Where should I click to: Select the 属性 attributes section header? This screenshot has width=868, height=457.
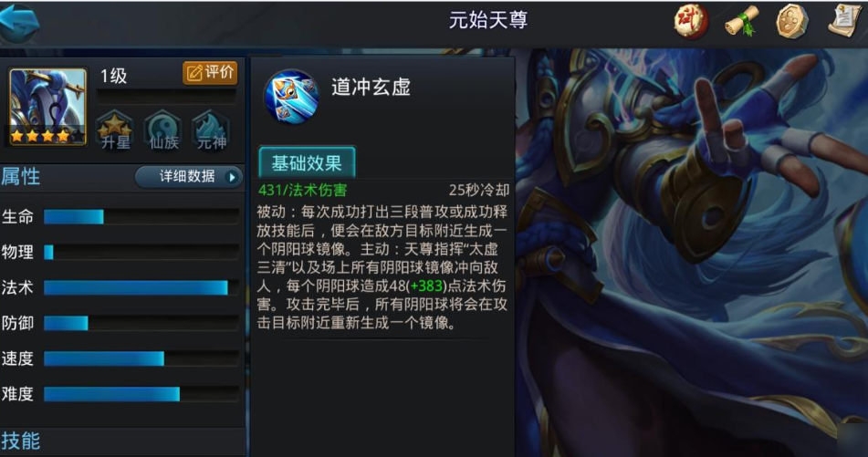pyautogui.click(x=20, y=177)
